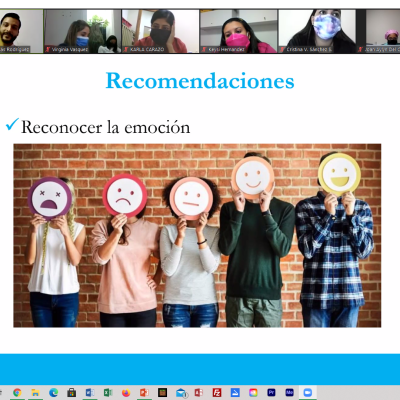The width and height of the screenshot is (400, 400).
Task: Open File Explorer from the taskbar
Action: coord(35,392)
